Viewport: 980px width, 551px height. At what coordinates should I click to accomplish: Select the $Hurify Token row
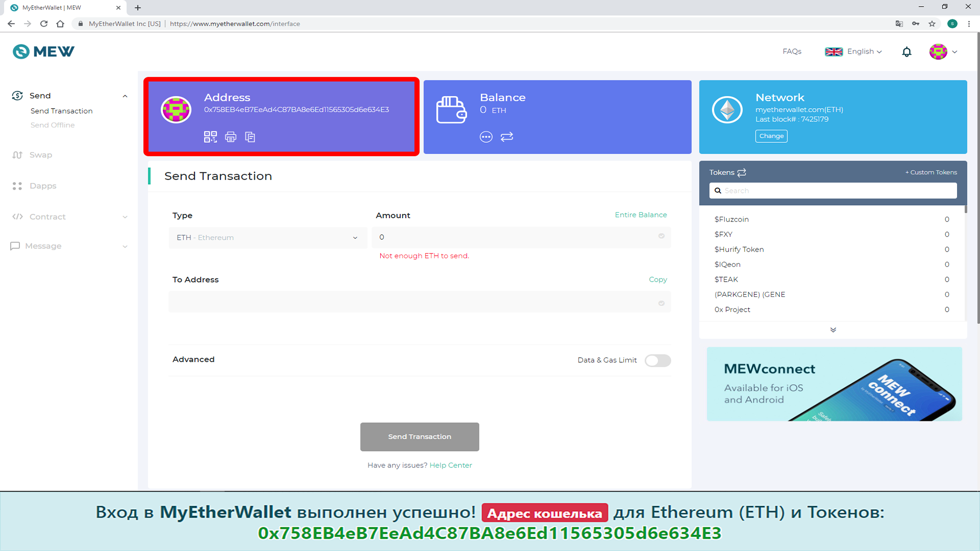tap(832, 249)
